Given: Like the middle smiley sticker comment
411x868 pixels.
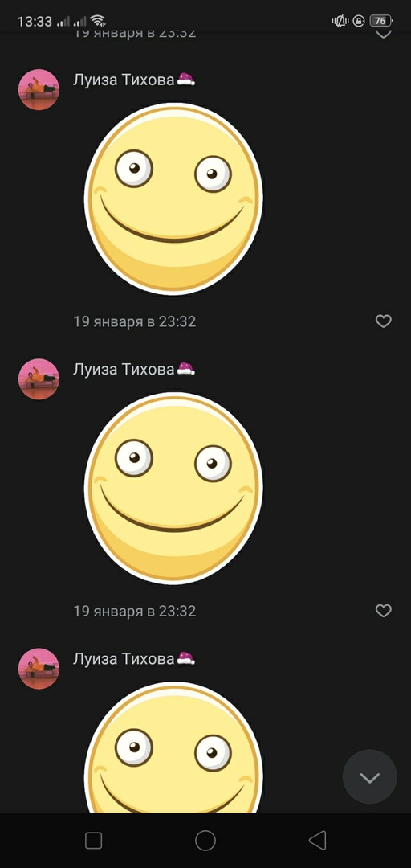Looking at the screenshot, I should pyautogui.click(x=384, y=611).
